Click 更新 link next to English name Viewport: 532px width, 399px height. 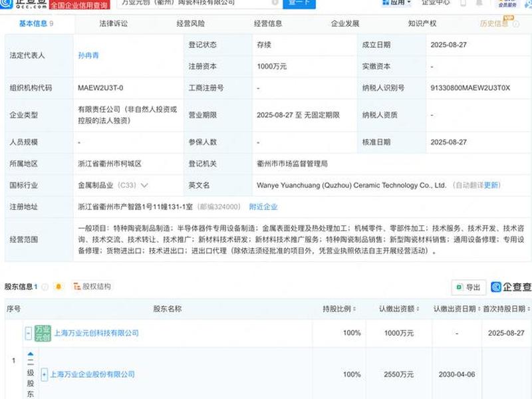(491, 186)
